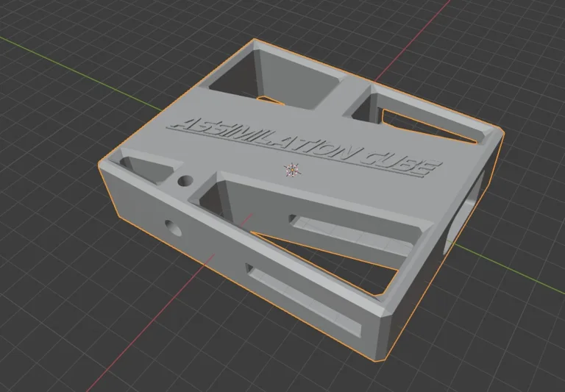This screenshot has height=392, width=565.
Task: Click the round hole on the front side wall
Action: coord(174,227)
